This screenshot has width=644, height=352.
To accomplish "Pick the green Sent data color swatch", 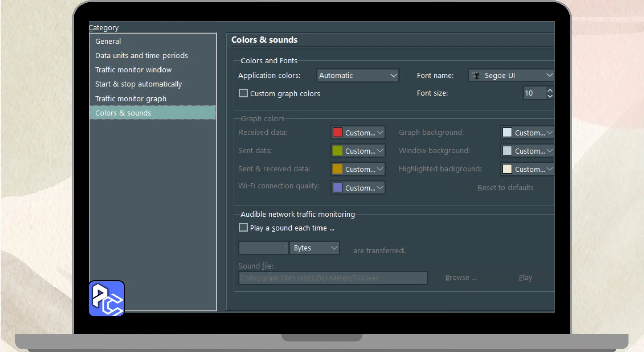I will click(337, 151).
